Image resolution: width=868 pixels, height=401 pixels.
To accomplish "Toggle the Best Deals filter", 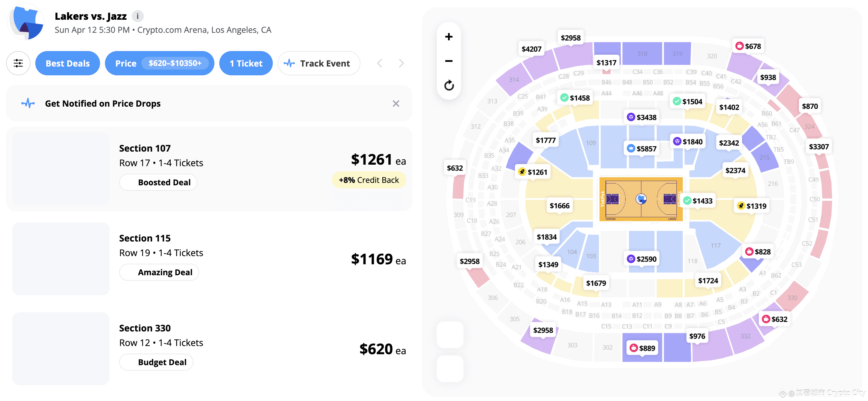I will [68, 63].
